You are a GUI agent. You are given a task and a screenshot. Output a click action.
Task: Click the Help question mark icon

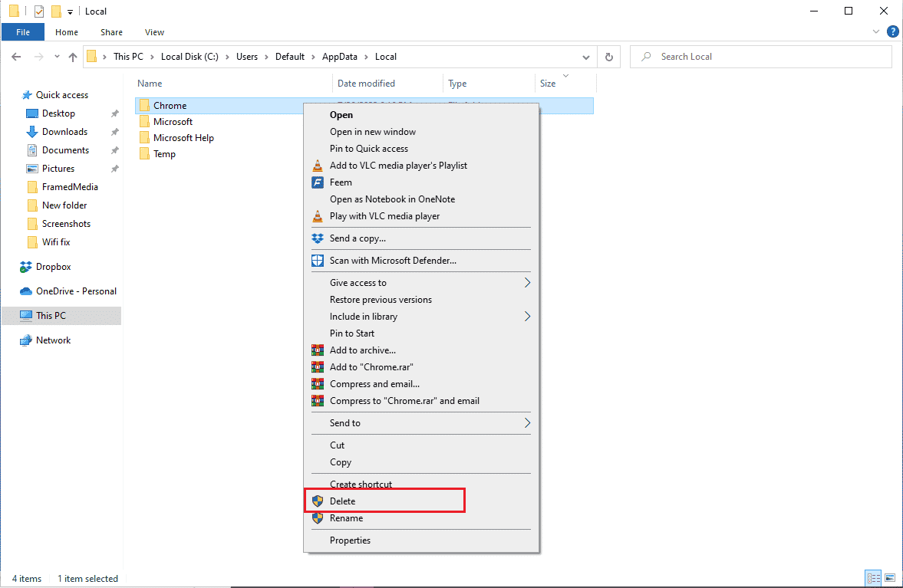pos(892,32)
